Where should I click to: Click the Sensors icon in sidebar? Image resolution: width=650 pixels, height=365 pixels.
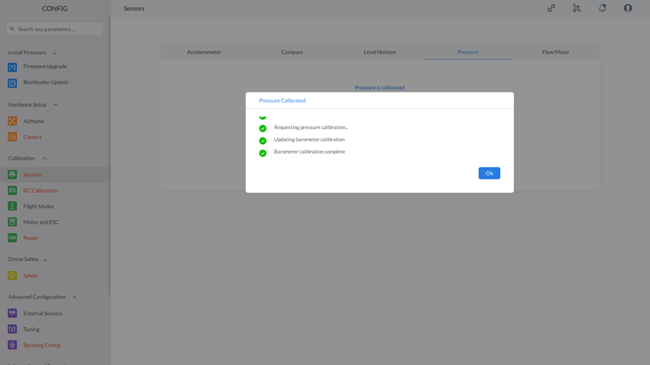pos(12,175)
